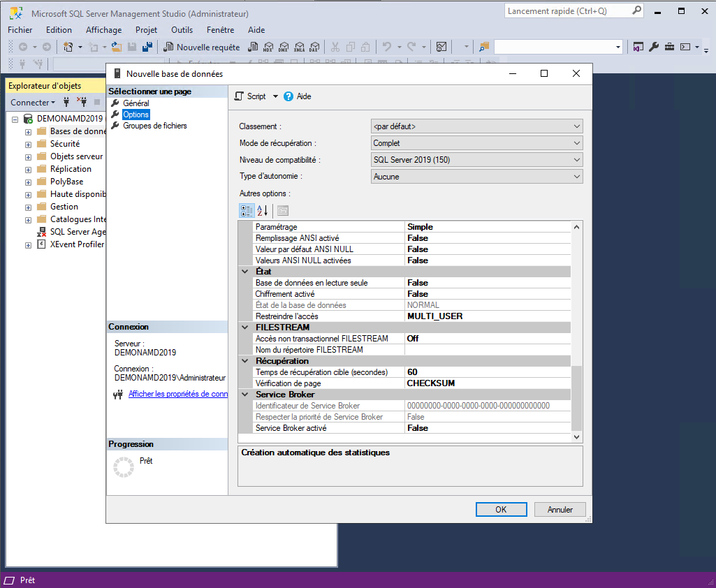Open the Classement dropdown
Screen dimensions: 716x588
[x=477, y=126]
